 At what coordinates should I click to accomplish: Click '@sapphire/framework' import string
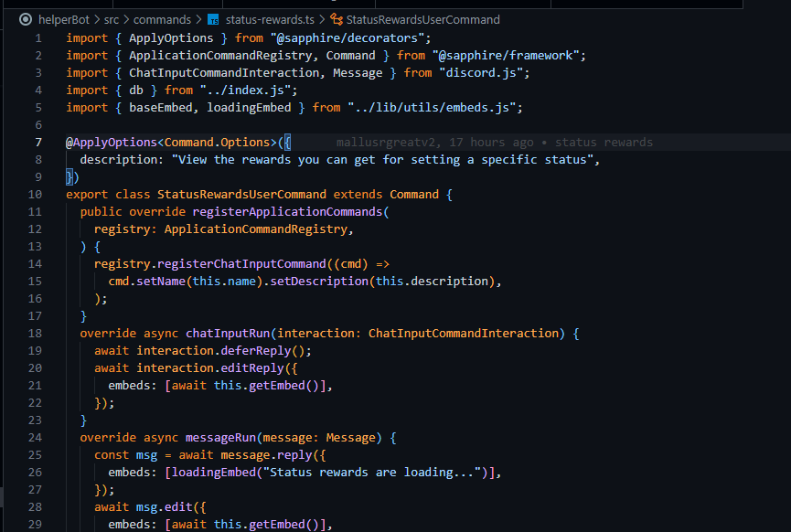(x=506, y=55)
